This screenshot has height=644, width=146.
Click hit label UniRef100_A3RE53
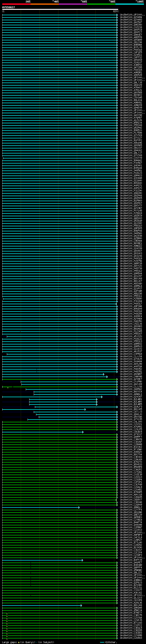tap(131, 65)
